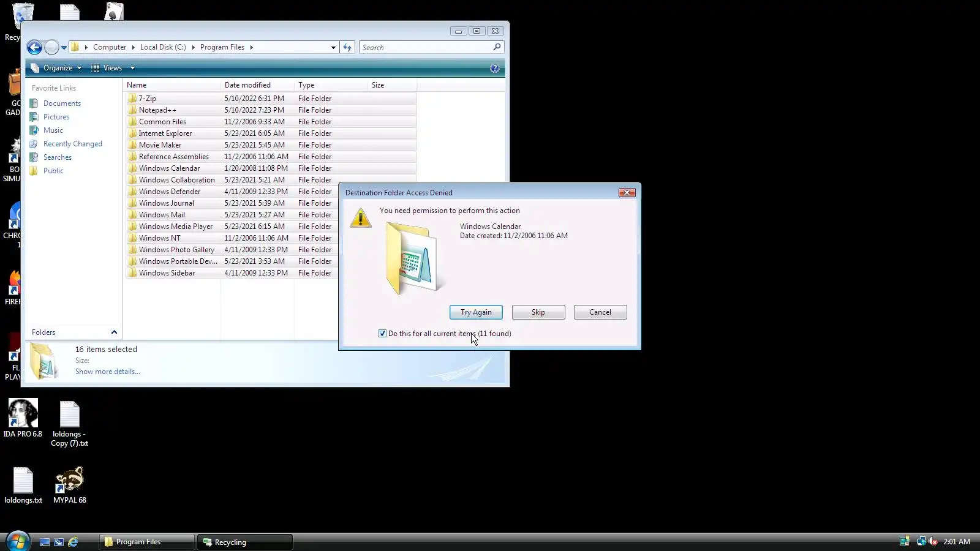Expand the arrow after Program Files breadcrumb

251,47
